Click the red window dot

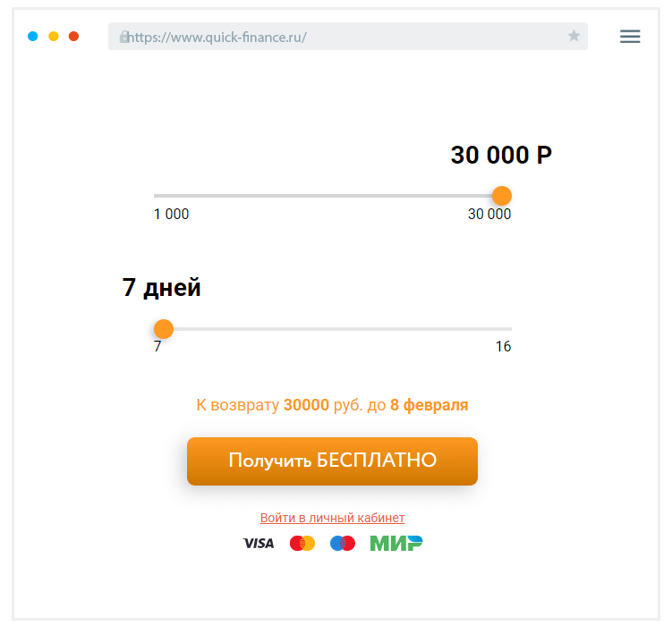point(74,37)
